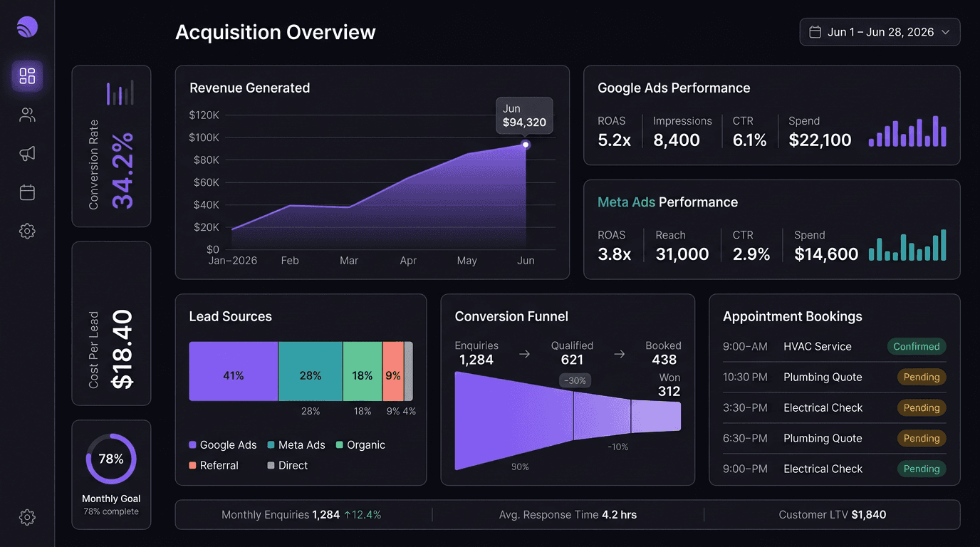Toggle the Google Ads legend item
Image resolution: width=980 pixels, height=547 pixels.
tap(222, 445)
